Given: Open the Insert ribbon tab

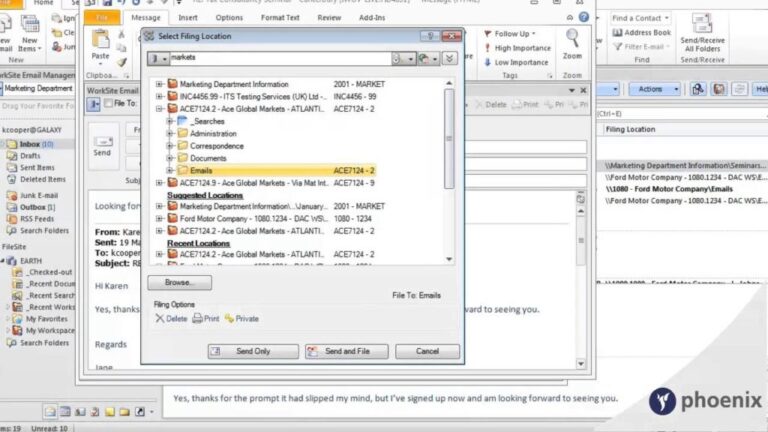Looking at the screenshot, I should [188, 17].
